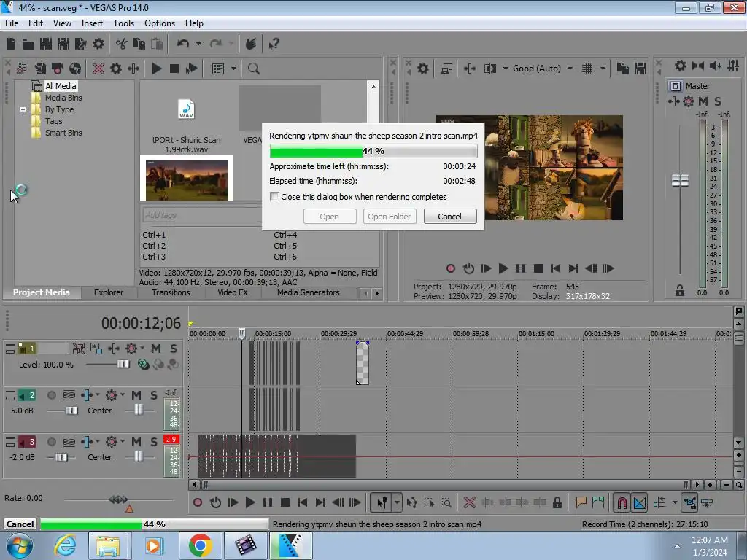The height and width of the screenshot is (560, 747).
Task: Arm audio track 2 for record
Action: pyautogui.click(x=52, y=395)
